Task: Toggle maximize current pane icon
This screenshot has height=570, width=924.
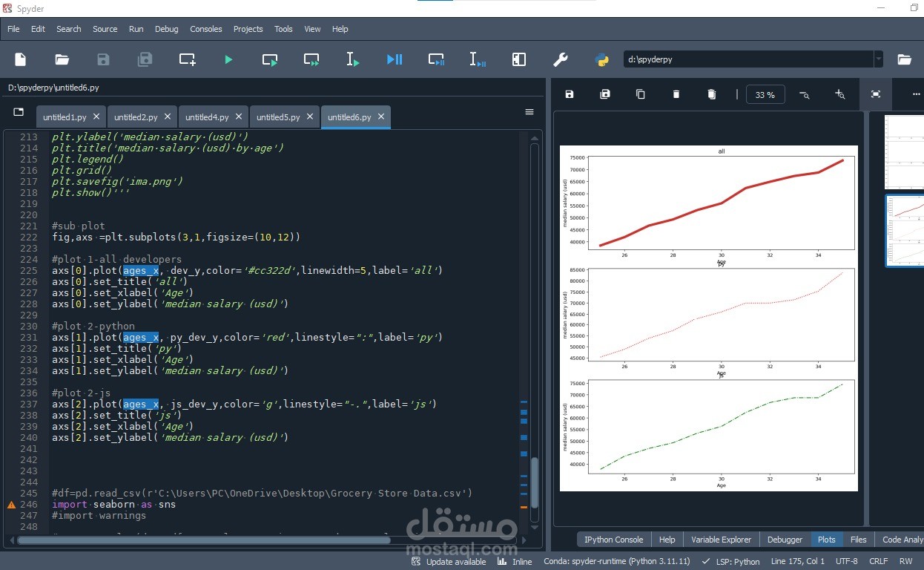Action: point(519,59)
